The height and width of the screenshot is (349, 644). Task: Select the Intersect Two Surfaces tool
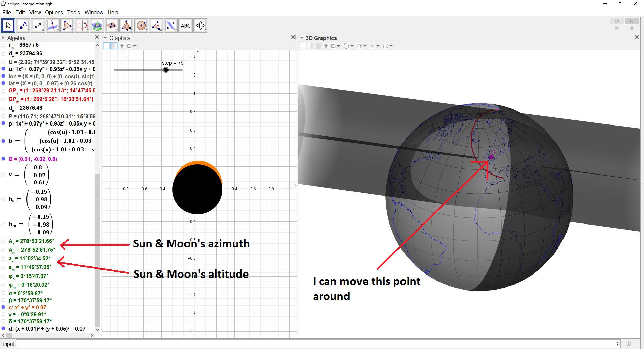[x=97, y=26]
